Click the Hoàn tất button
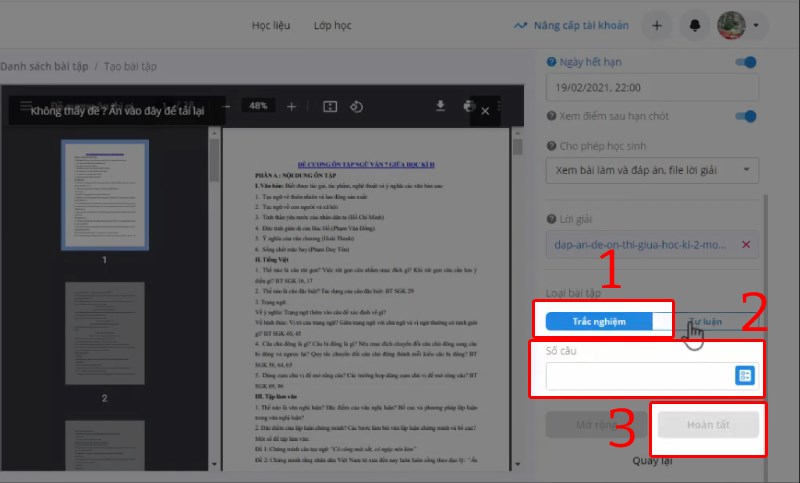This screenshot has height=483, width=800. (x=708, y=424)
